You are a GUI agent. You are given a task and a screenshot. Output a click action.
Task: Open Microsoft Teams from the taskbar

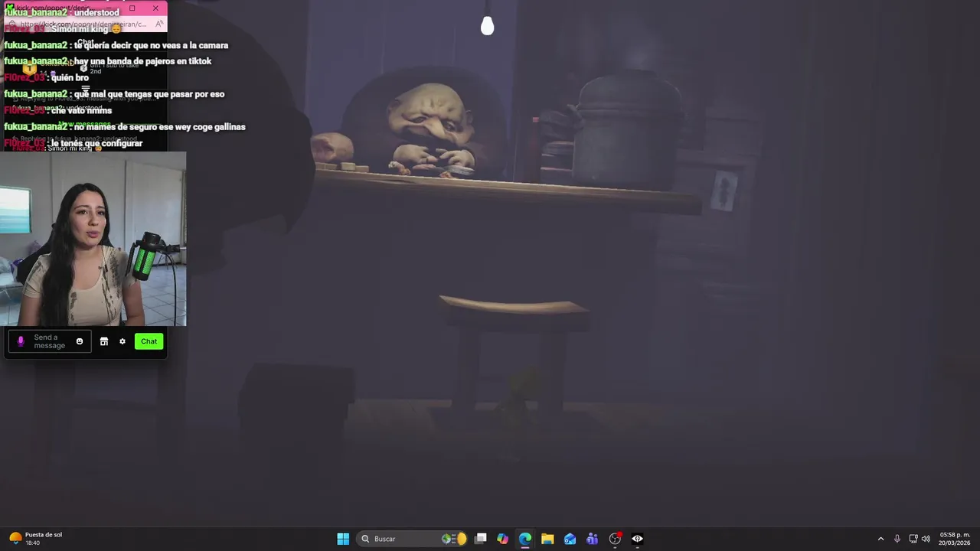(x=592, y=539)
